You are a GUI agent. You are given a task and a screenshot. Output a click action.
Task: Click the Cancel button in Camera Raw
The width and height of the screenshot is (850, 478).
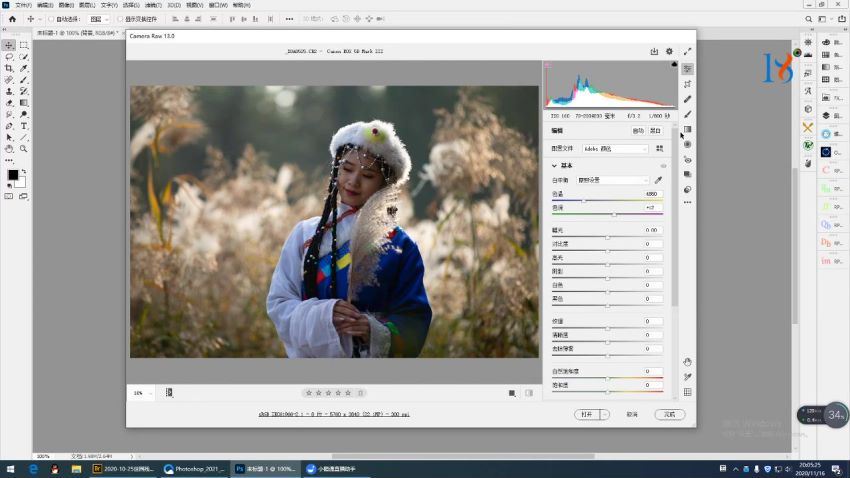coord(632,415)
